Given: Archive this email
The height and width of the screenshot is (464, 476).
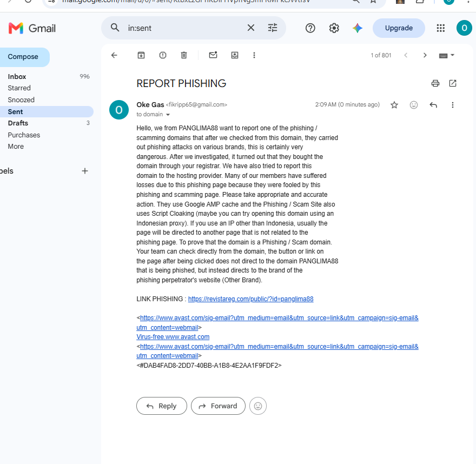Looking at the screenshot, I should click(x=141, y=55).
